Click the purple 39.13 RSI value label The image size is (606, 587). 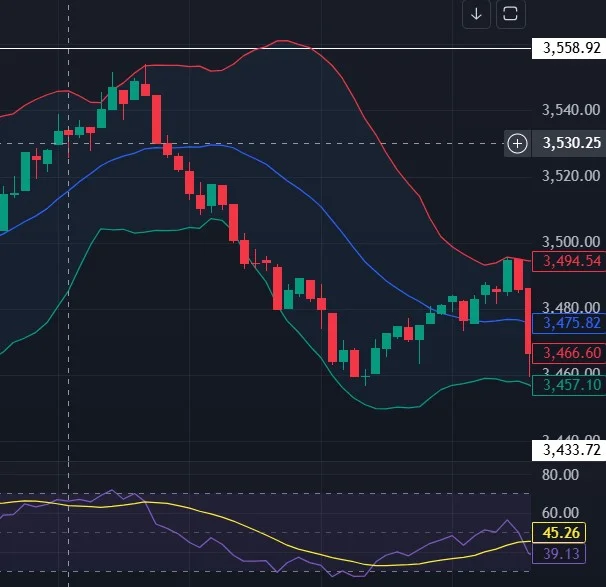(x=559, y=554)
